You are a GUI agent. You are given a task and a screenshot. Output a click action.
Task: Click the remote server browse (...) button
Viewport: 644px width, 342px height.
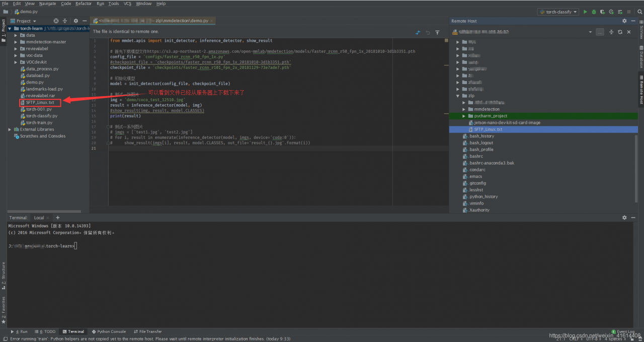600,32
